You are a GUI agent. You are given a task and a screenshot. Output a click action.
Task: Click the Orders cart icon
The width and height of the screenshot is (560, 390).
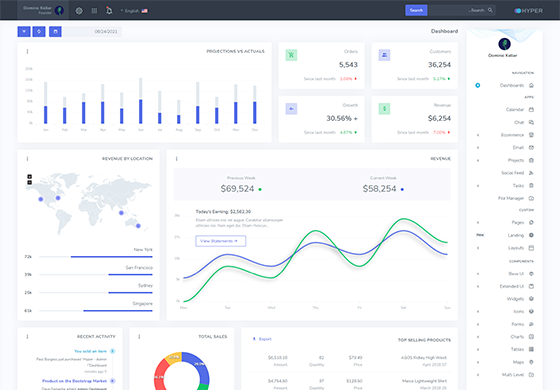(291, 55)
